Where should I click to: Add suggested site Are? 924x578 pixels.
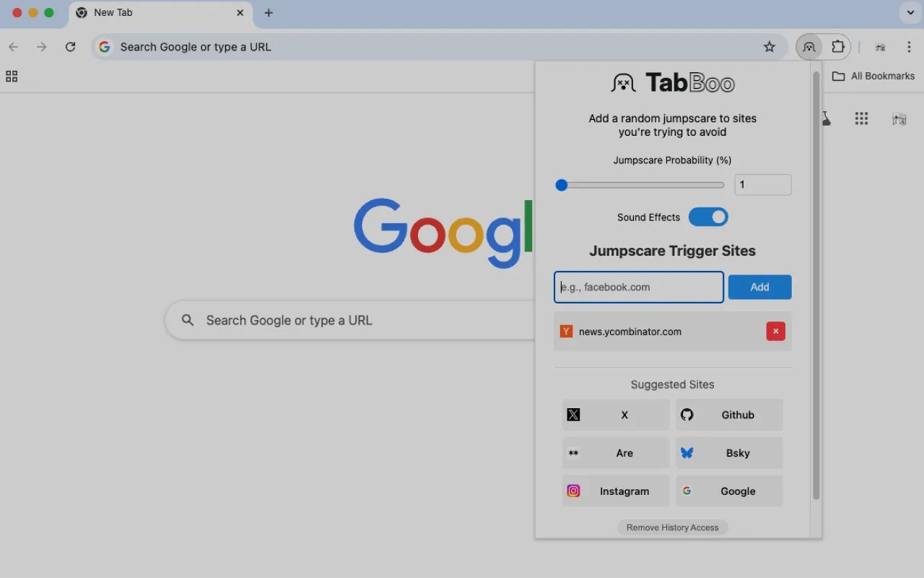616,453
